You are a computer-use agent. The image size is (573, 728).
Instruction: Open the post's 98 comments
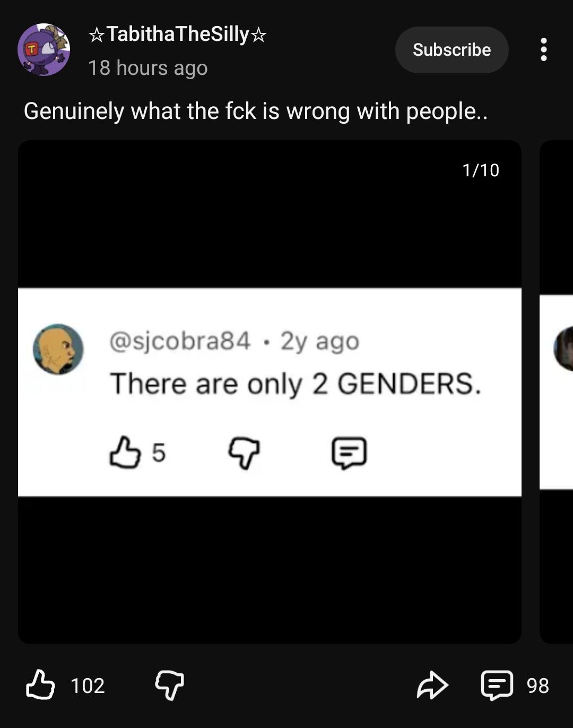coord(497,685)
